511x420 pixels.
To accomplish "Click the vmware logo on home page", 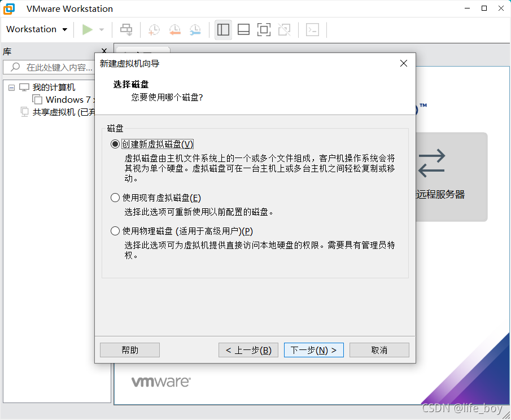I will tap(161, 382).
